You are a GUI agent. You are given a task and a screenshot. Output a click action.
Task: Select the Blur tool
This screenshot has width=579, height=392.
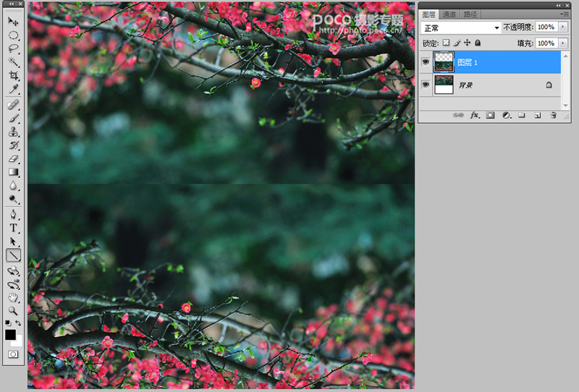[13, 186]
